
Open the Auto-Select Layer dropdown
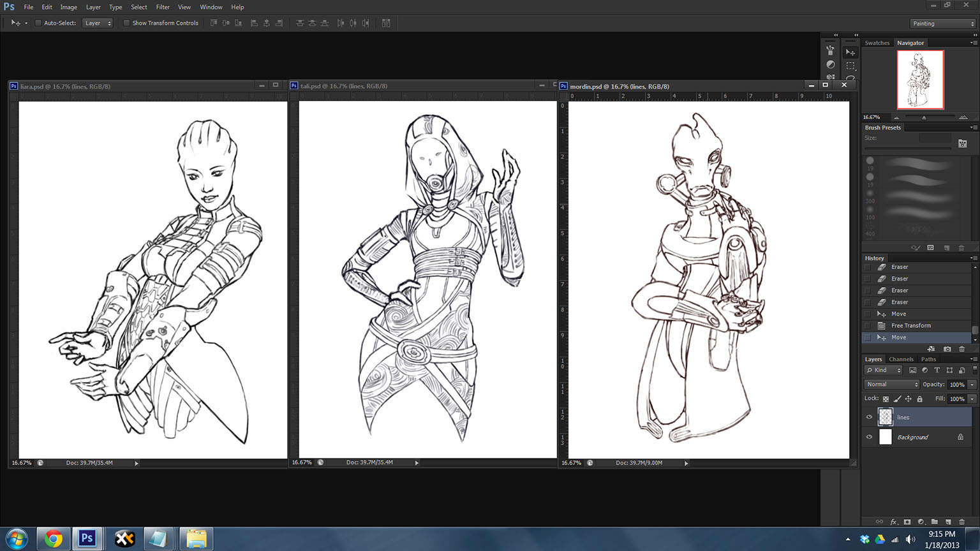[98, 23]
